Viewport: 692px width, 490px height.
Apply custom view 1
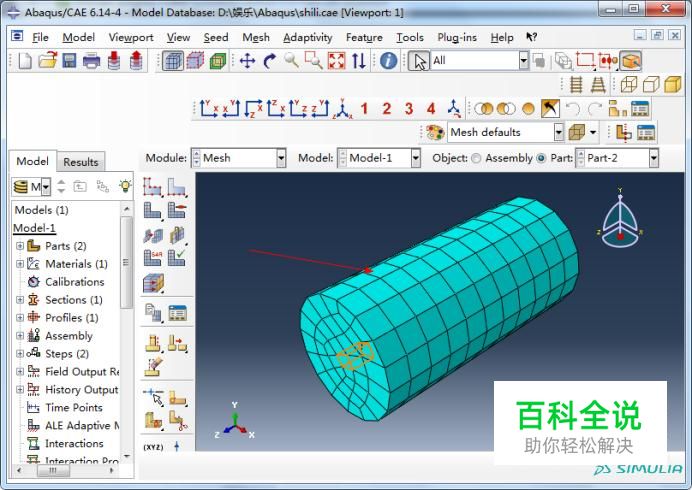click(x=364, y=109)
